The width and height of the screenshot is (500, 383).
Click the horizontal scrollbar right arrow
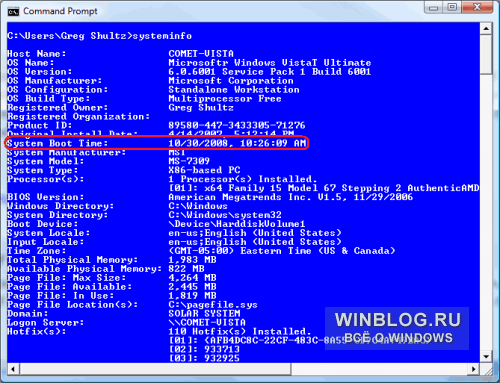(x=474, y=369)
